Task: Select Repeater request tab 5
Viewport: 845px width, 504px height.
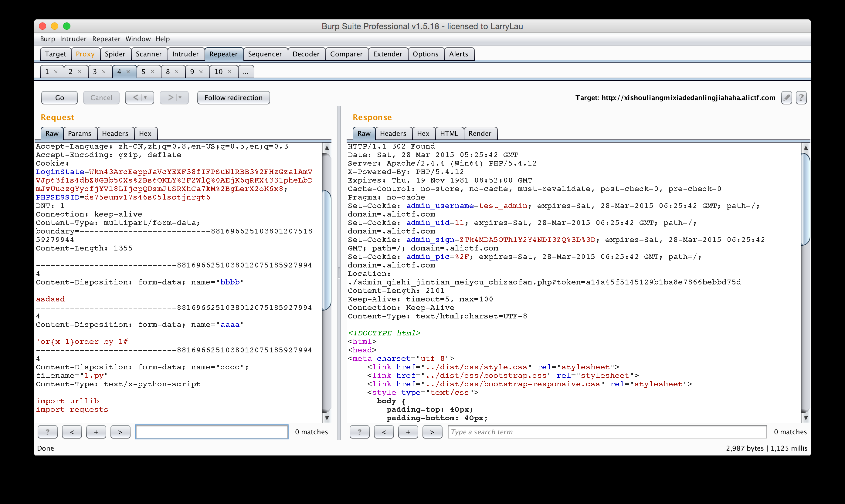Action: 149,72
